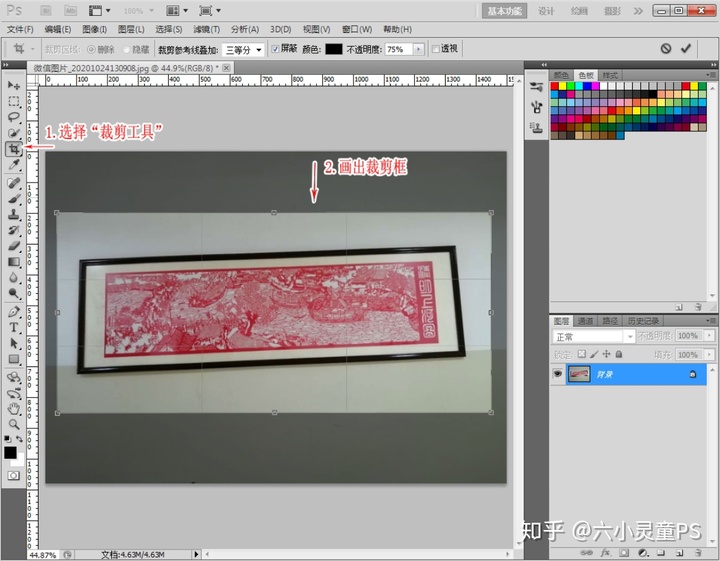Open the fx layer style menu
Viewport: 720px width, 561px height.
(606, 552)
